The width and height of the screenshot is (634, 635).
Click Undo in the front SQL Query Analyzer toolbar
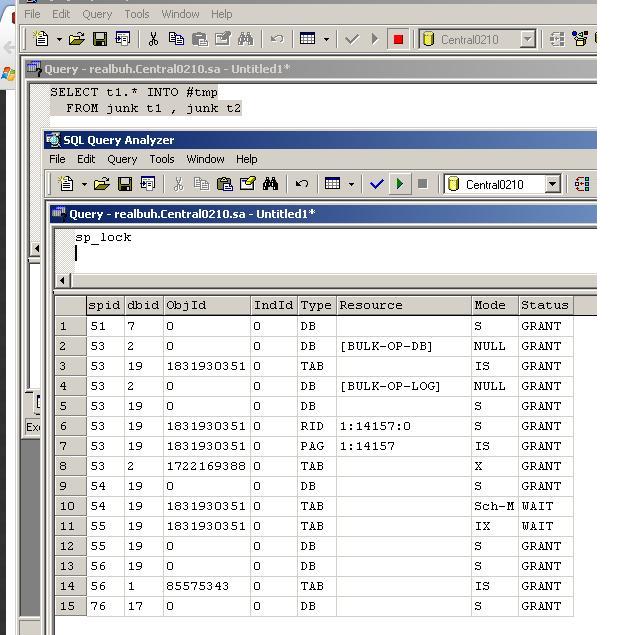(300, 184)
